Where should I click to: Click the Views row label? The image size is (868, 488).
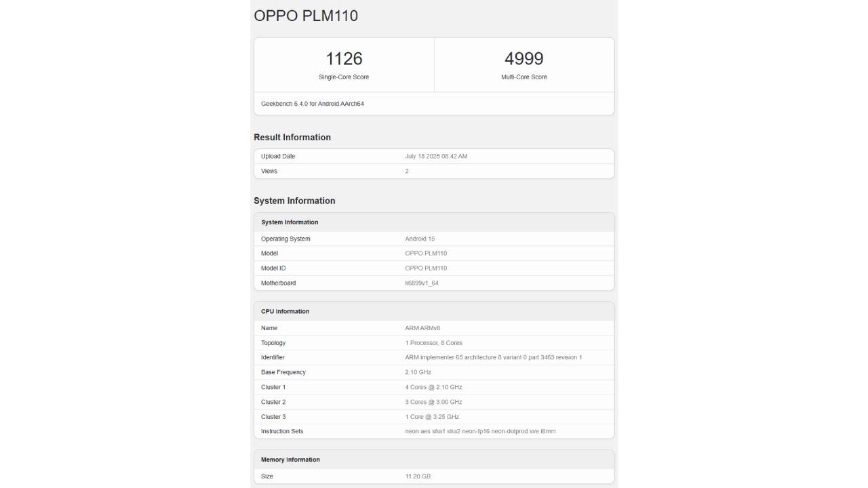tap(269, 171)
